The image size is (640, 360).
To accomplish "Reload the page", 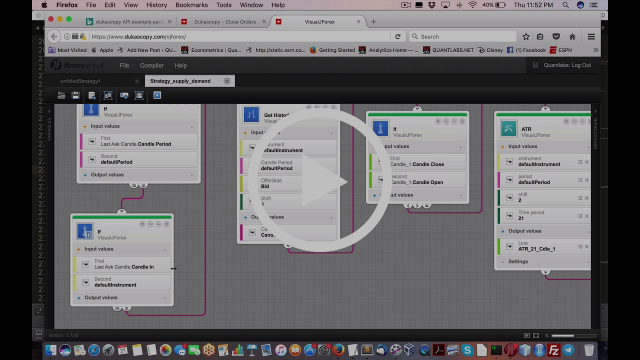I will click(x=398, y=37).
